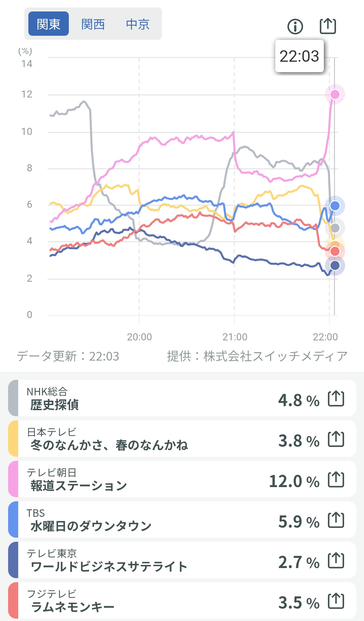Click the blue TBS color bar
The image size is (364, 621).
coord(13,520)
